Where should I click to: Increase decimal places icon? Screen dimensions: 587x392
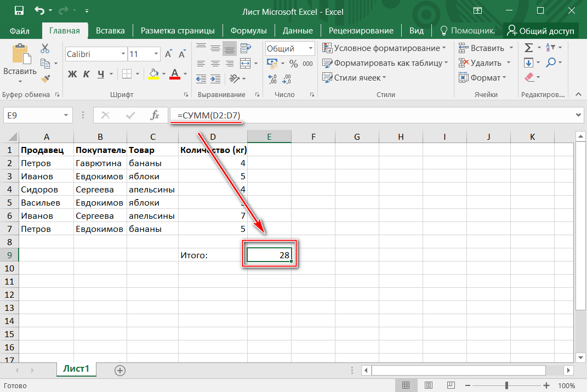coord(272,78)
